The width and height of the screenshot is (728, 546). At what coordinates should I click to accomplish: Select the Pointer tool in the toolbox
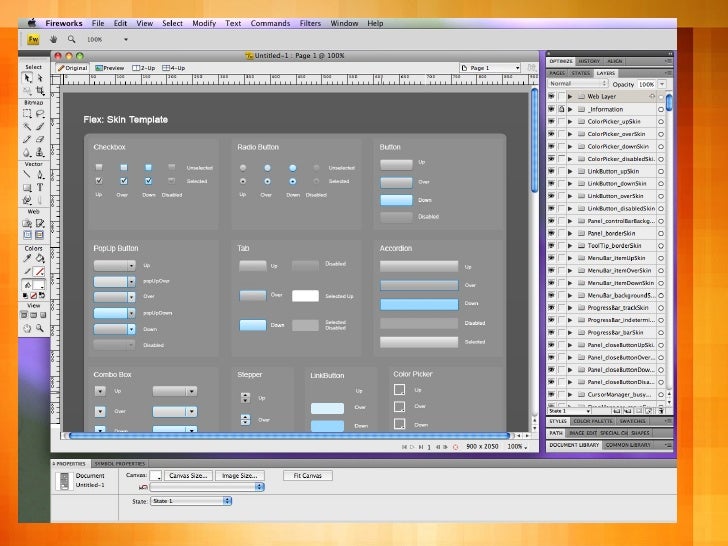27,78
